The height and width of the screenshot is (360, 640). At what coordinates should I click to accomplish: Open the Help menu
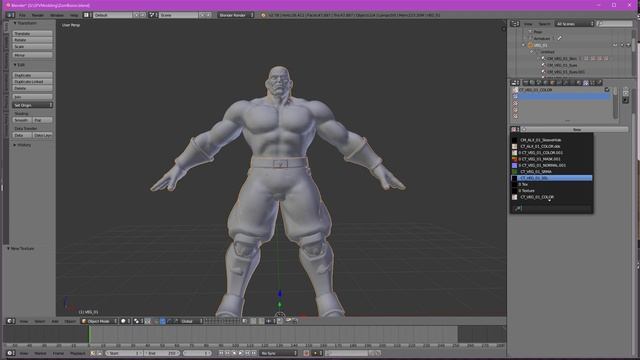[x=74, y=15]
